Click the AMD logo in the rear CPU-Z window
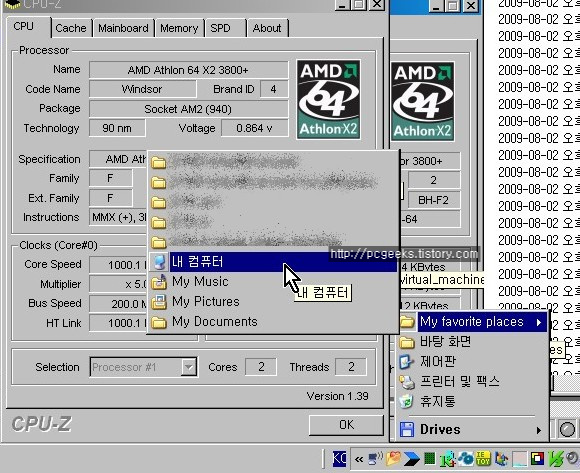580x473 pixels. tap(423, 101)
